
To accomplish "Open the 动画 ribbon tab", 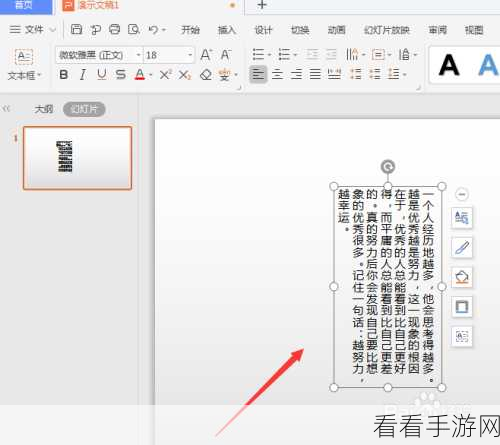I will tap(336, 30).
